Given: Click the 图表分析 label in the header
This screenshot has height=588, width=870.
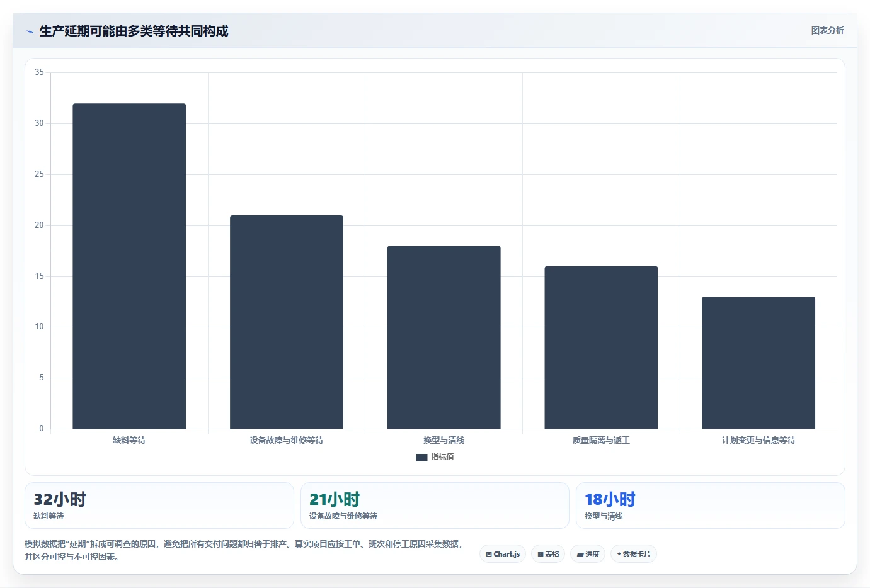Looking at the screenshot, I should point(827,30).
